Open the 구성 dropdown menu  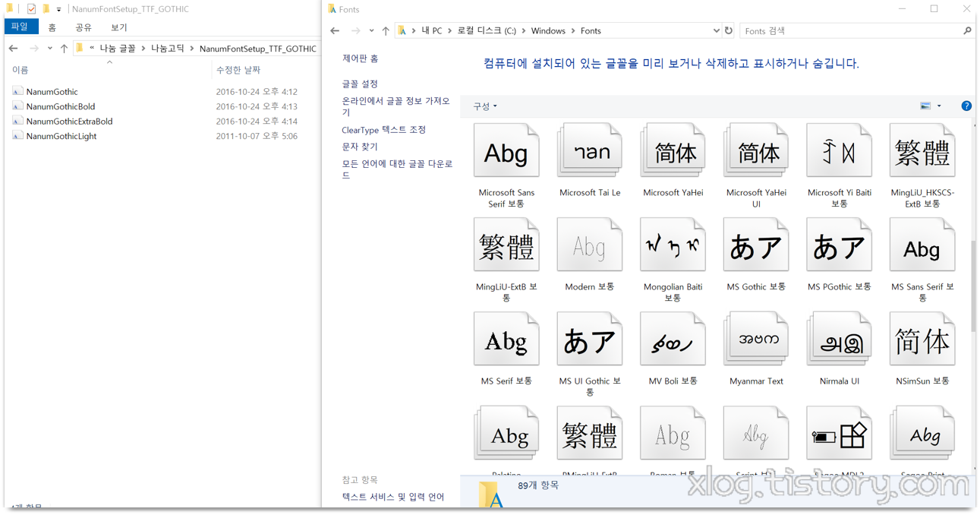[x=485, y=106]
